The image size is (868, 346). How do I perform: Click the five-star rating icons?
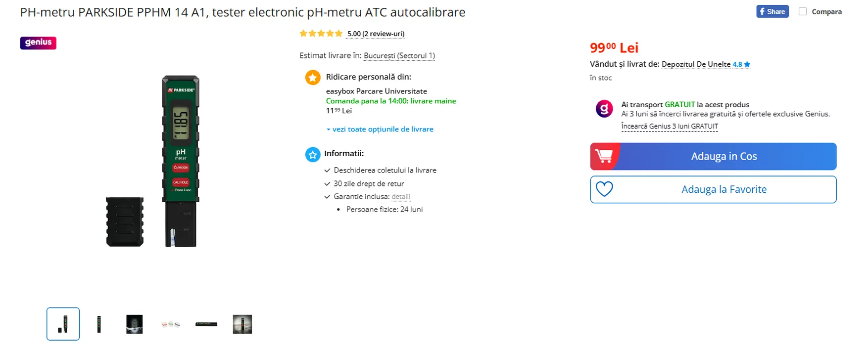point(321,34)
